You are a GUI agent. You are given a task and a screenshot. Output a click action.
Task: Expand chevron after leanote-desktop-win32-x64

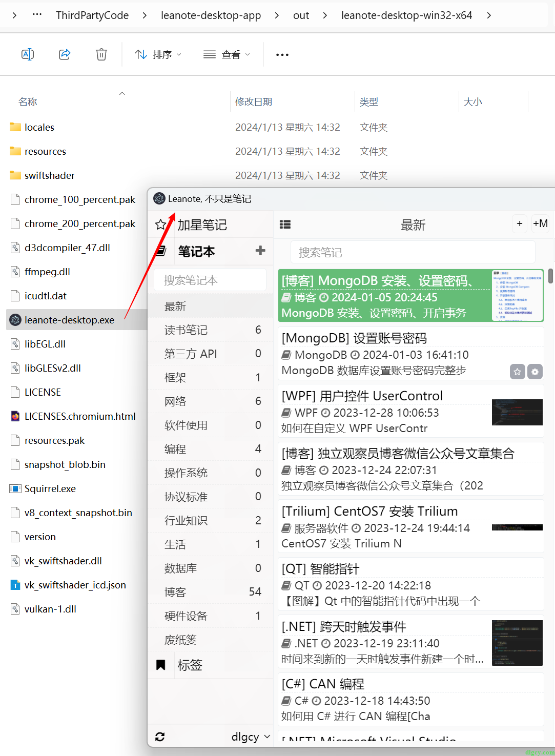[489, 15]
